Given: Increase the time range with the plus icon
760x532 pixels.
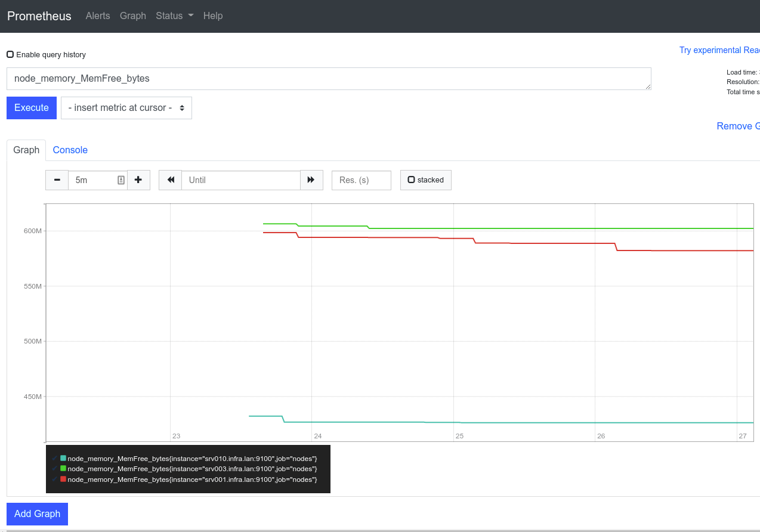Looking at the screenshot, I should (138, 180).
